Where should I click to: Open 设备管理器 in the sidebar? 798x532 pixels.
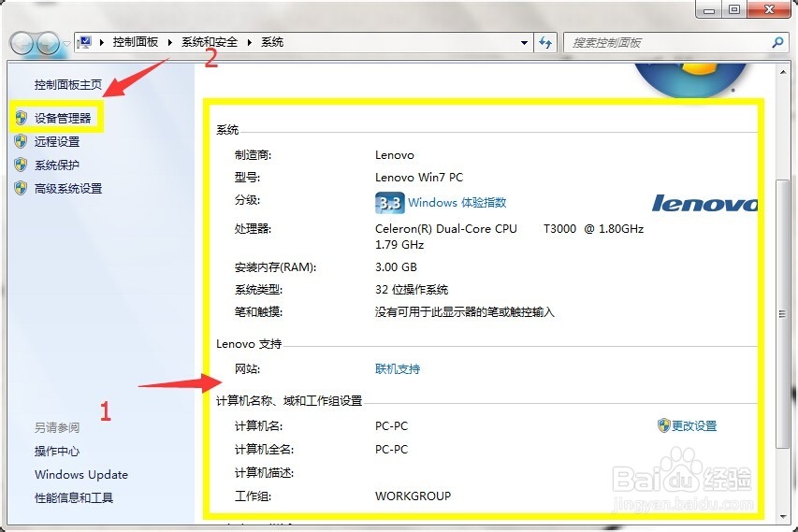click(x=63, y=118)
